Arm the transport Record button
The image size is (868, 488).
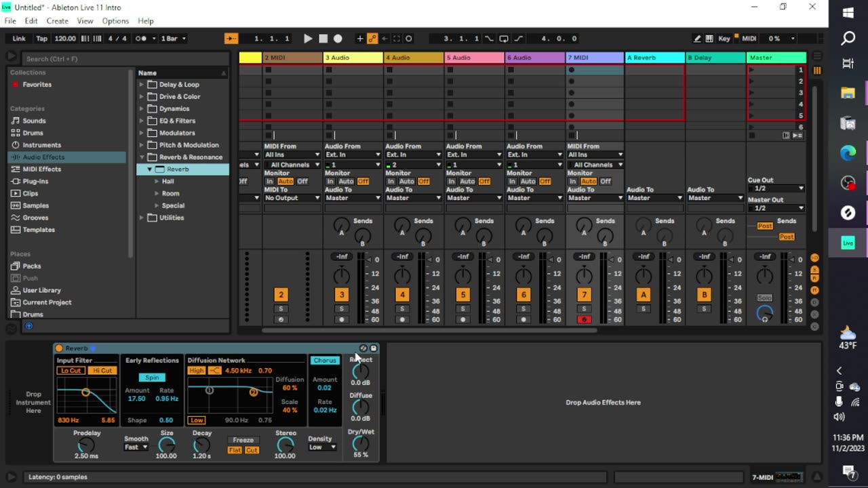pyautogui.click(x=338, y=39)
